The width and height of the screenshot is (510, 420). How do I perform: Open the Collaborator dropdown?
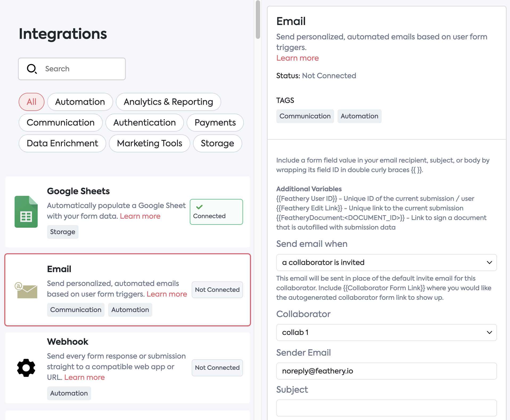[x=386, y=332]
